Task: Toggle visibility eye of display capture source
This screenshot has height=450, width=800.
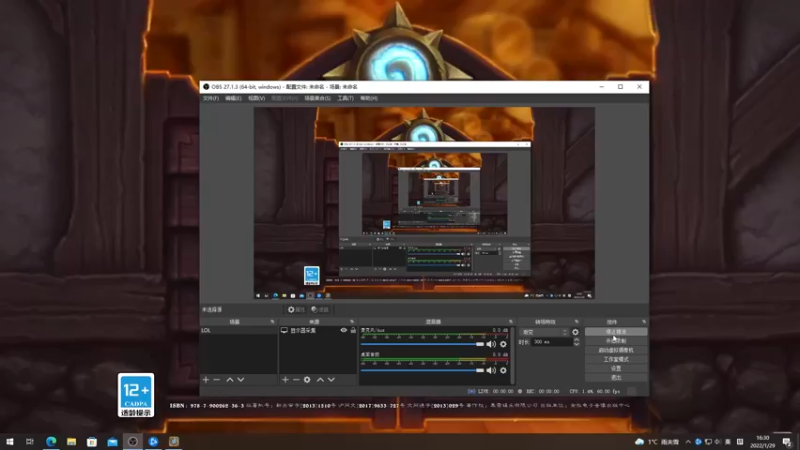Action: (344, 330)
